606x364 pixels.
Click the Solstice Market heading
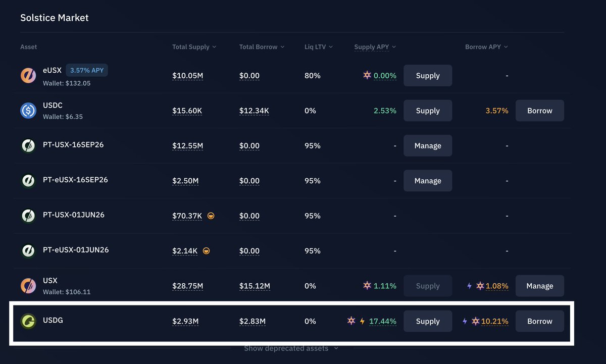(55, 18)
